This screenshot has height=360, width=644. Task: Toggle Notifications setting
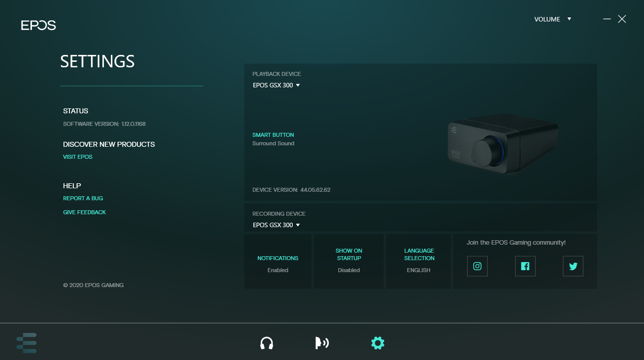point(278,261)
